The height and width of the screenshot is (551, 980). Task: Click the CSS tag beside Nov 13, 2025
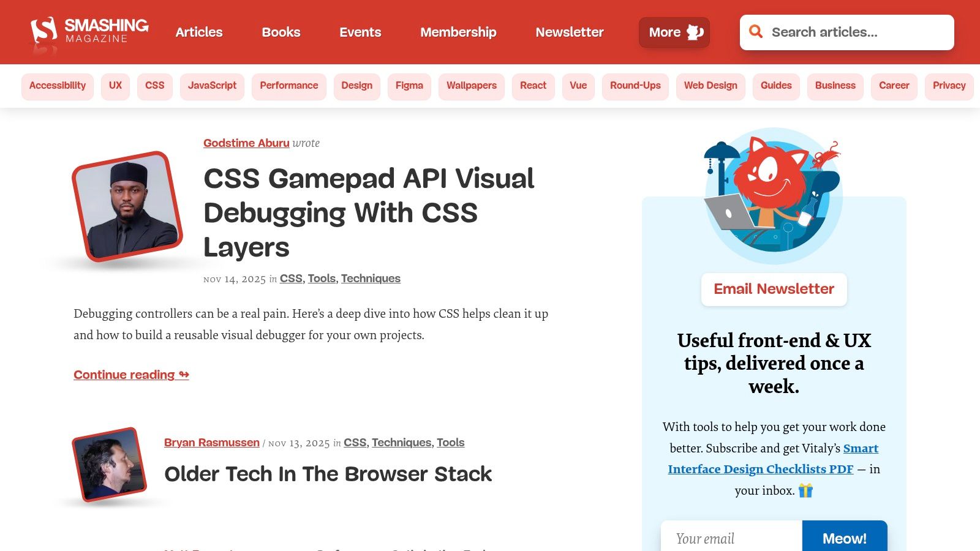(x=355, y=443)
